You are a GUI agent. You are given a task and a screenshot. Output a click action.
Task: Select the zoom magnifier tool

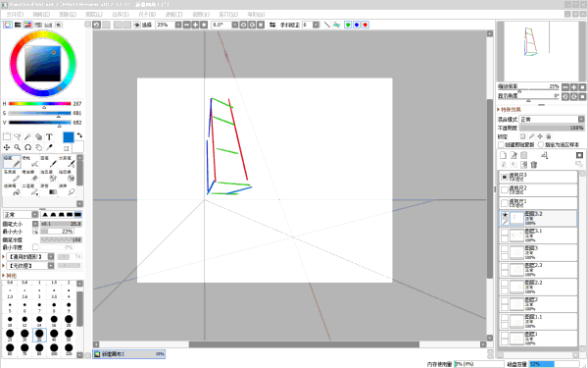coord(18,147)
